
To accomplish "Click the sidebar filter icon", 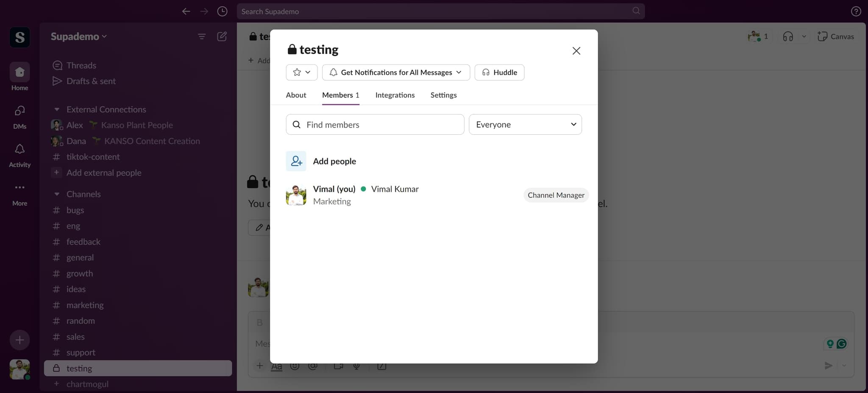I will tap(202, 36).
